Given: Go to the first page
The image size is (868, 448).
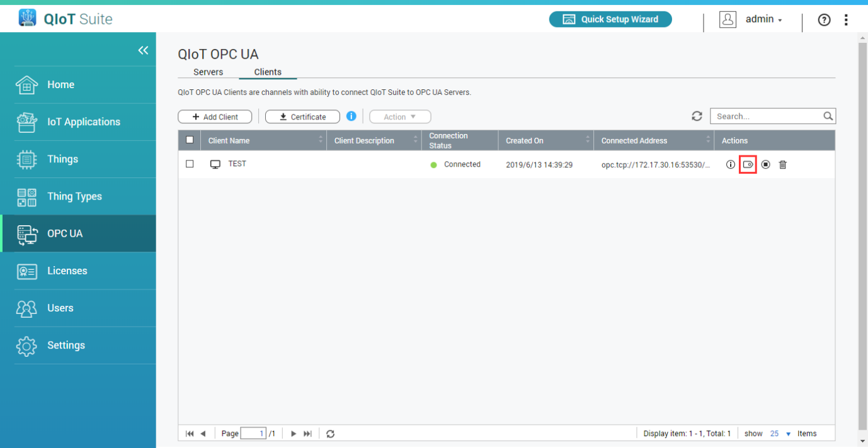Looking at the screenshot, I should tap(190, 434).
